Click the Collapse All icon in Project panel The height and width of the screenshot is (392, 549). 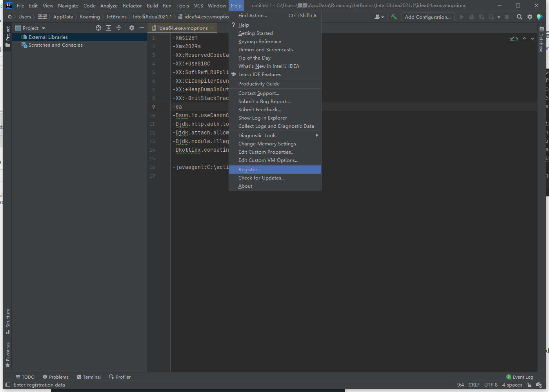pos(119,28)
